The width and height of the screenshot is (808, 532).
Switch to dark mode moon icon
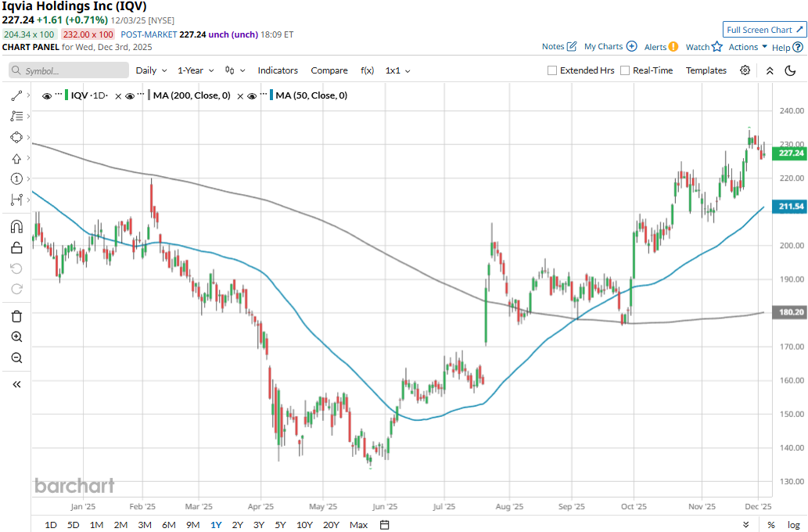coord(791,70)
